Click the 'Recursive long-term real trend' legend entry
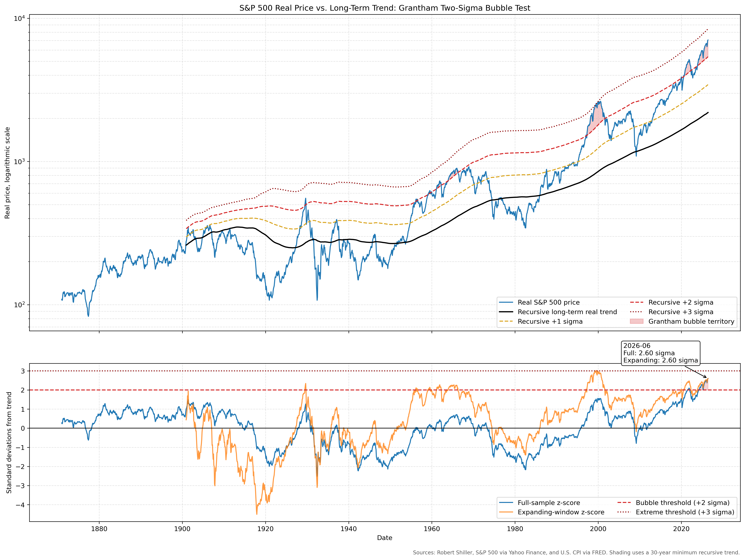This screenshot has width=745, height=560. pos(558,312)
